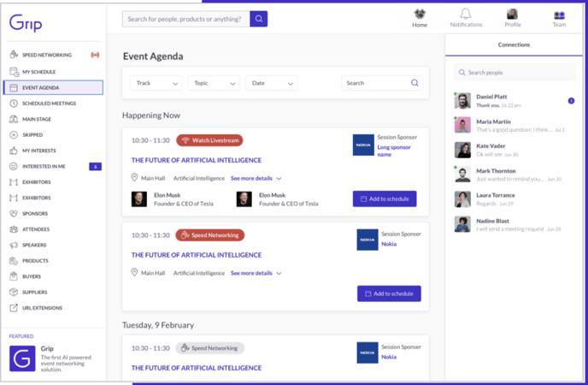This screenshot has height=385, width=588.
Task: Open conversation with Kate Vader
Action: [514, 150]
